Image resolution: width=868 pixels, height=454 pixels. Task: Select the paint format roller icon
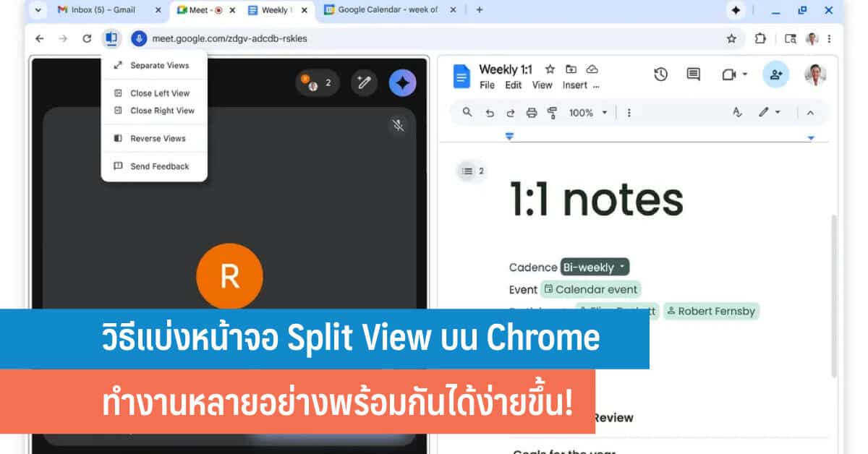click(553, 113)
